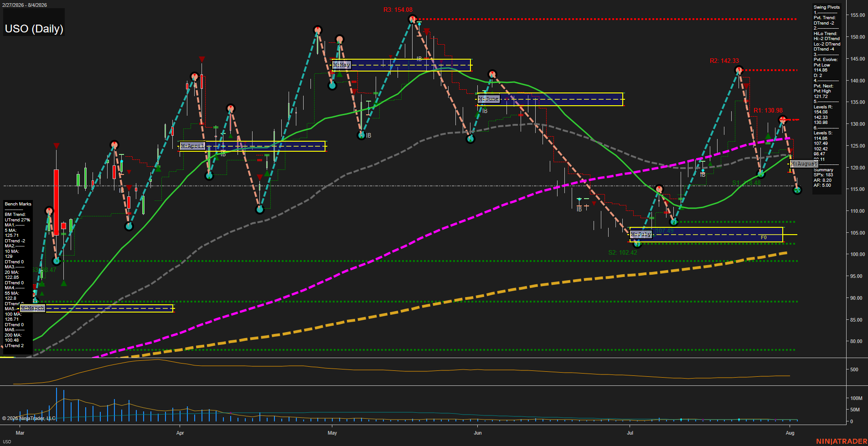The image size is (868, 446).
Task: Click the Jul label on the time axis
Action: 630,433
